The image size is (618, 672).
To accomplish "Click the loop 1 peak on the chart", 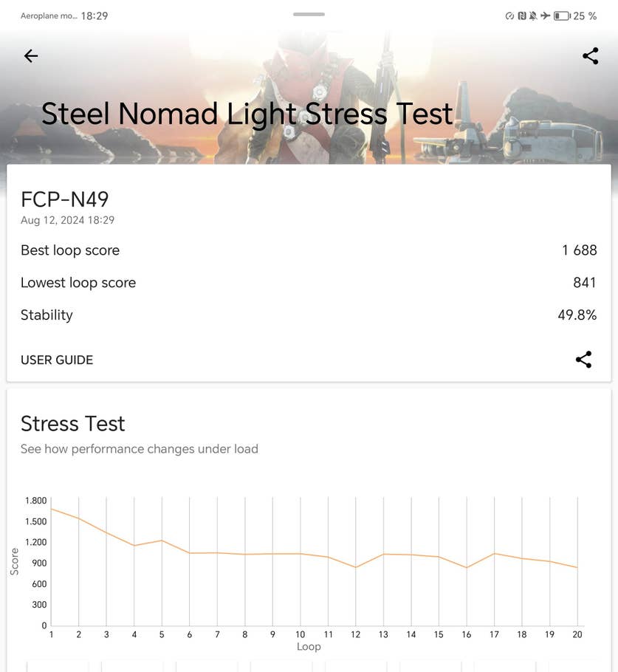I will (x=51, y=509).
